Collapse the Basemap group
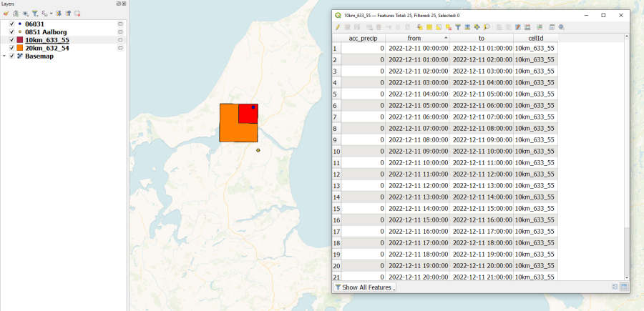644x311 pixels. click(4, 56)
